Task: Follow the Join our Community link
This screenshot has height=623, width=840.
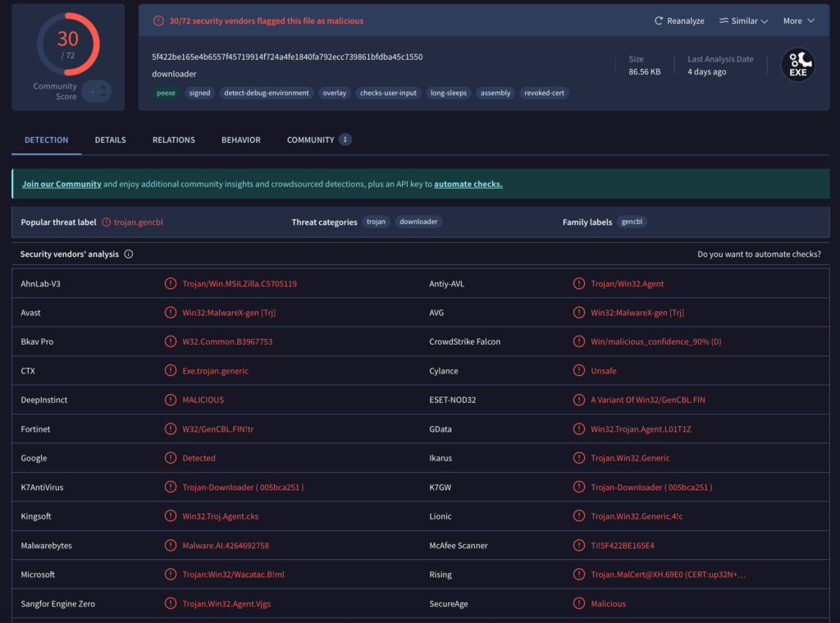Action: pyautogui.click(x=62, y=185)
